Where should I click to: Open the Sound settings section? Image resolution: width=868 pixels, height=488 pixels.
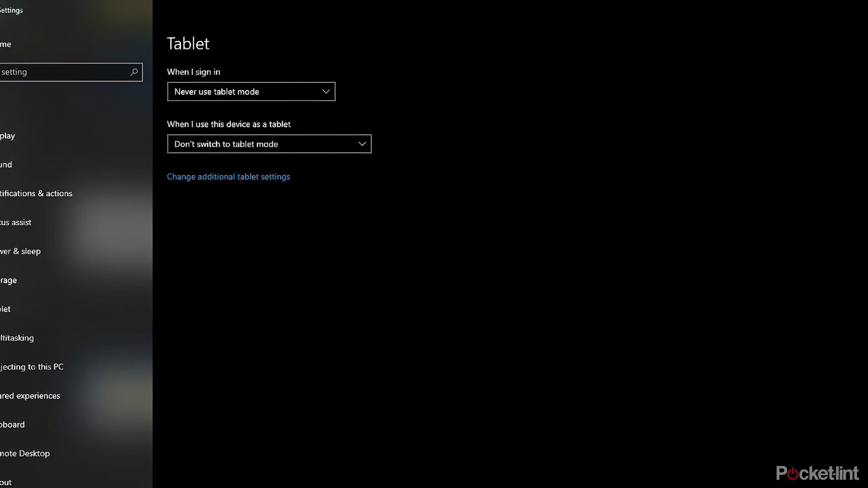pyautogui.click(x=6, y=164)
